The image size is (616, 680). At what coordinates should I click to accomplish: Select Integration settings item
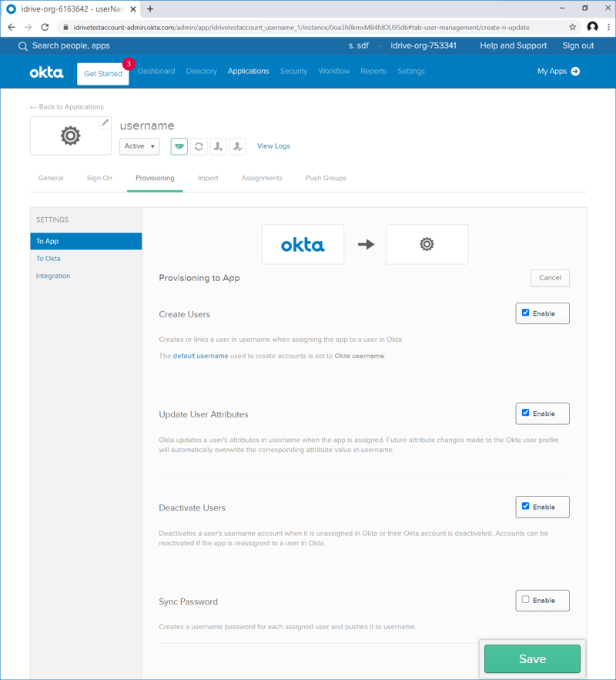click(53, 276)
